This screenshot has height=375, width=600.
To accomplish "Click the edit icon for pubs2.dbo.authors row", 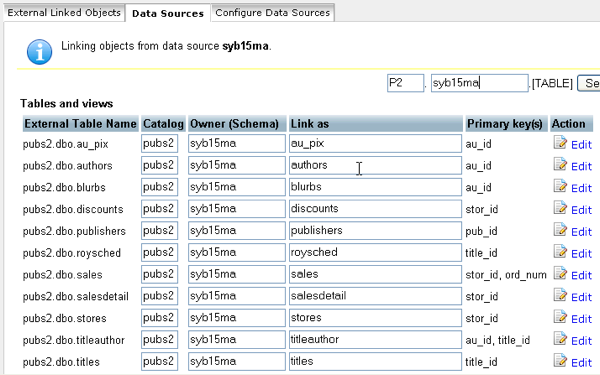I will coord(560,165).
